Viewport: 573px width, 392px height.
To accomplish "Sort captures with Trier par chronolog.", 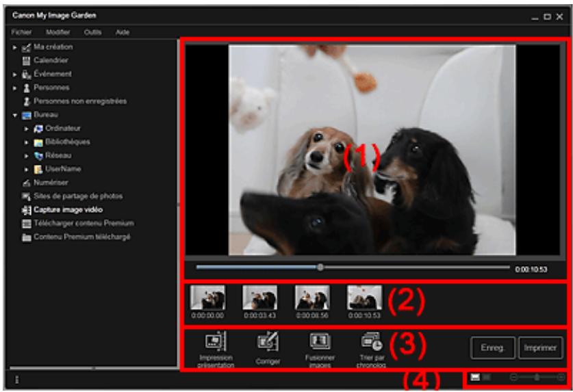I will (x=371, y=350).
